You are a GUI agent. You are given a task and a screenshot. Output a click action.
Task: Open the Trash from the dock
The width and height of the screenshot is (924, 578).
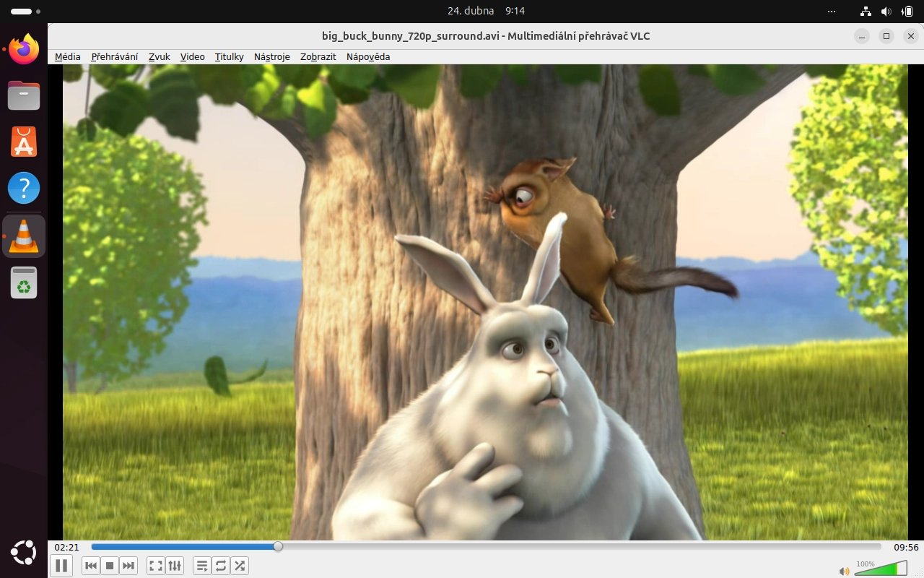[x=24, y=282]
